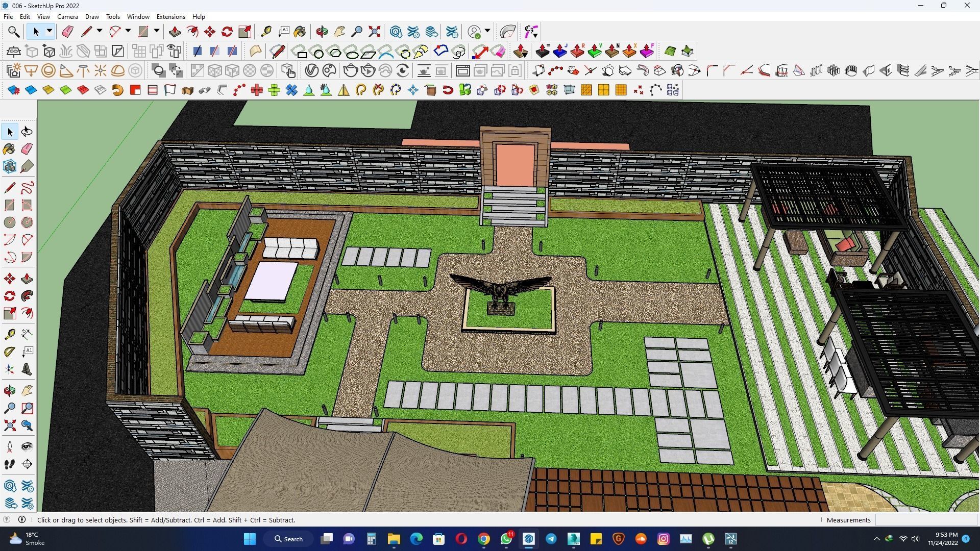Expand the Select tool dropdown arrow
The image size is (980, 551).
(49, 32)
